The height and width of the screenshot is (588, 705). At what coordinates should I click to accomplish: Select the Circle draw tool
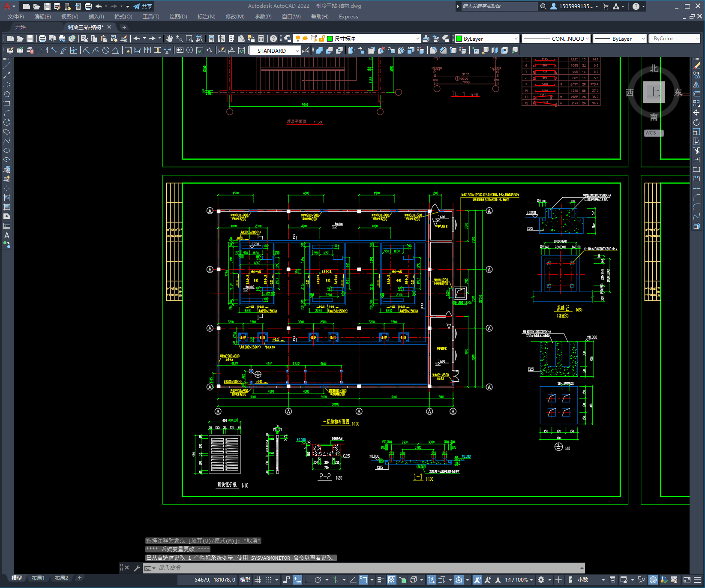(7, 122)
